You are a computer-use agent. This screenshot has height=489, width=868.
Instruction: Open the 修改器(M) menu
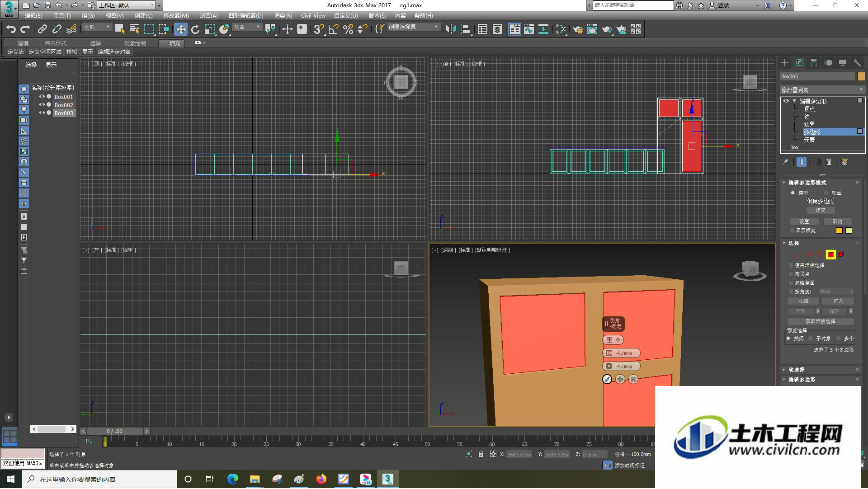(176, 15)
